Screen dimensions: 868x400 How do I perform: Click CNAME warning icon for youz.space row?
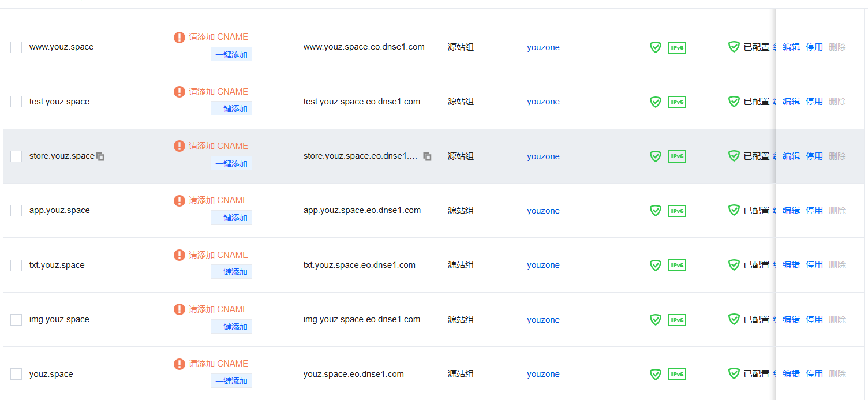pyautogui.click(x=179, y=364)
